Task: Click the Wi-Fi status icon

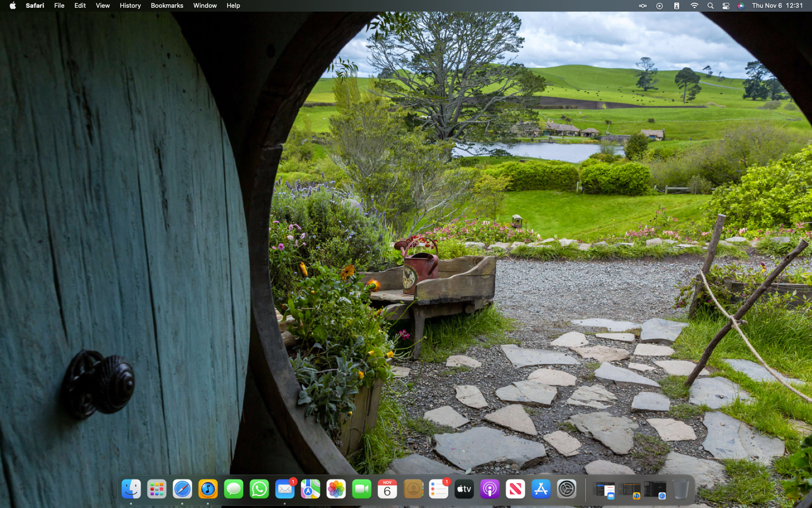Action: pyautogui.click(x=694, y=6)
